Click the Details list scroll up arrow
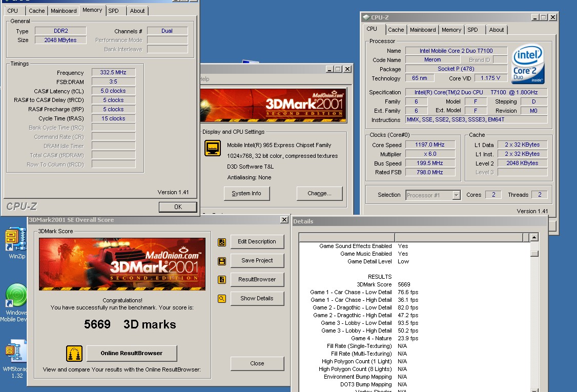Viewport: 577px width, 392px height. [534, 237]
